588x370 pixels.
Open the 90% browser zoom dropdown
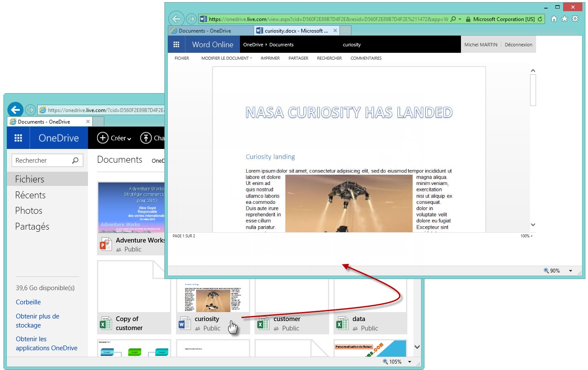[570, 271]
